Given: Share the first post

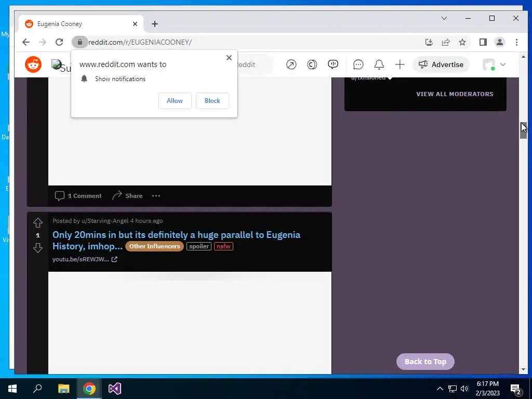Looking at the screenshot, I should click(127, 196).
